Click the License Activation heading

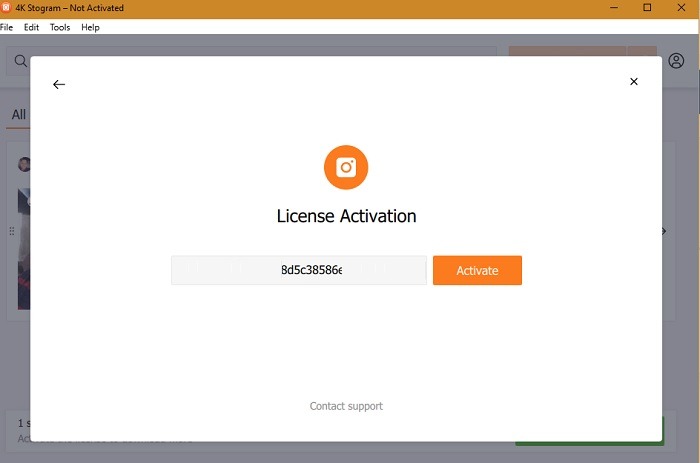point(346,216)
